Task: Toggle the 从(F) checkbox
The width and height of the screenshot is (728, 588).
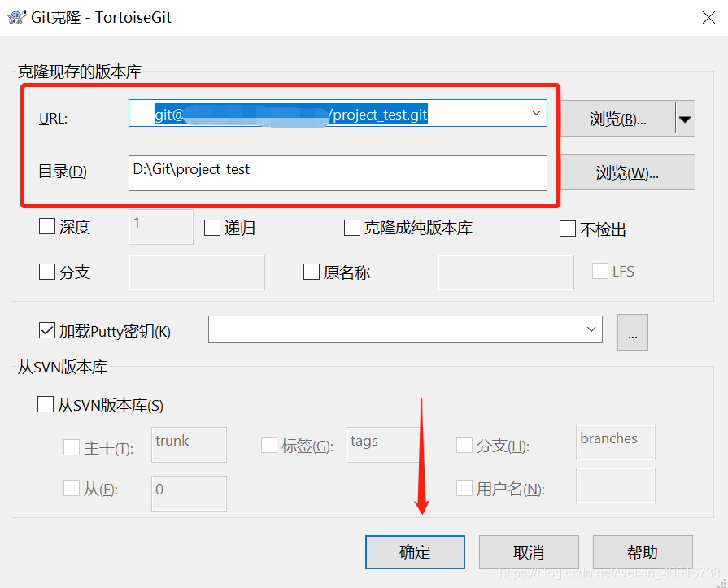Action: (72, 488)
